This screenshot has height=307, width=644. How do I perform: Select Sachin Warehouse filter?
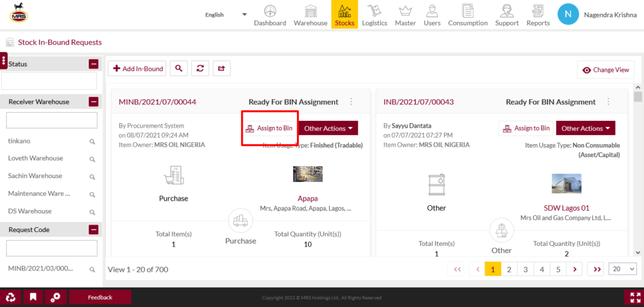pos(35,176)
